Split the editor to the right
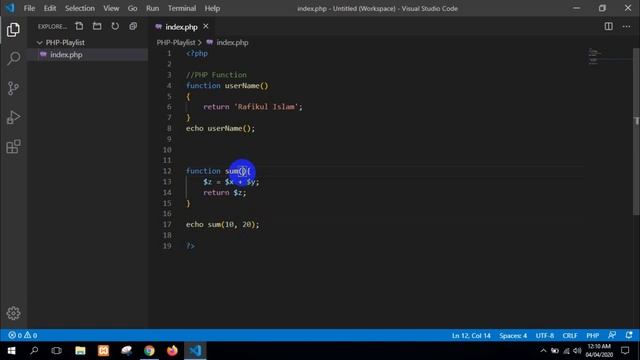 tap(608, 27)
